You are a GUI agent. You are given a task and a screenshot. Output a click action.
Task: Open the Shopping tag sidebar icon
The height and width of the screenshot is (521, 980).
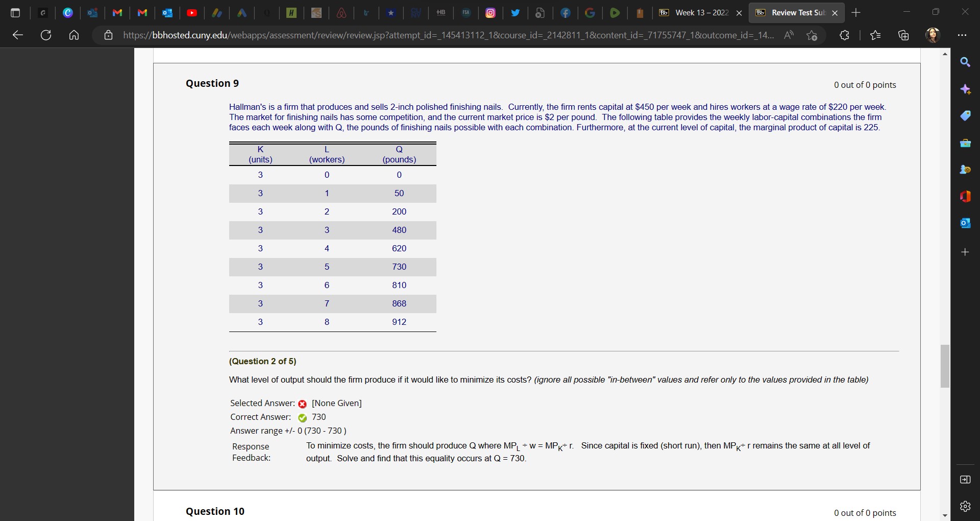[966, 115]
